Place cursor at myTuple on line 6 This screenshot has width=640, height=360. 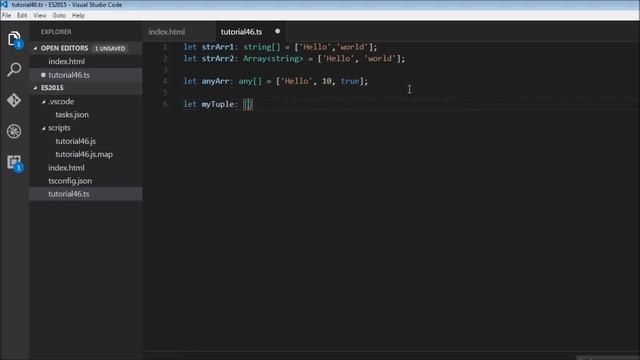tap(218, 104)
